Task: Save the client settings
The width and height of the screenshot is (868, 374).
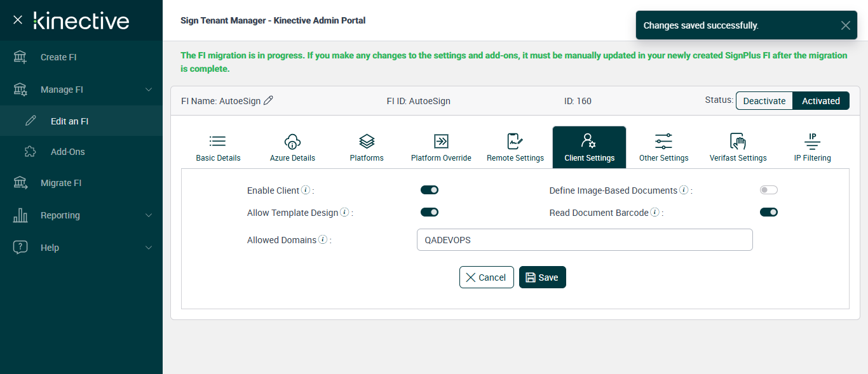Action: 542,277
